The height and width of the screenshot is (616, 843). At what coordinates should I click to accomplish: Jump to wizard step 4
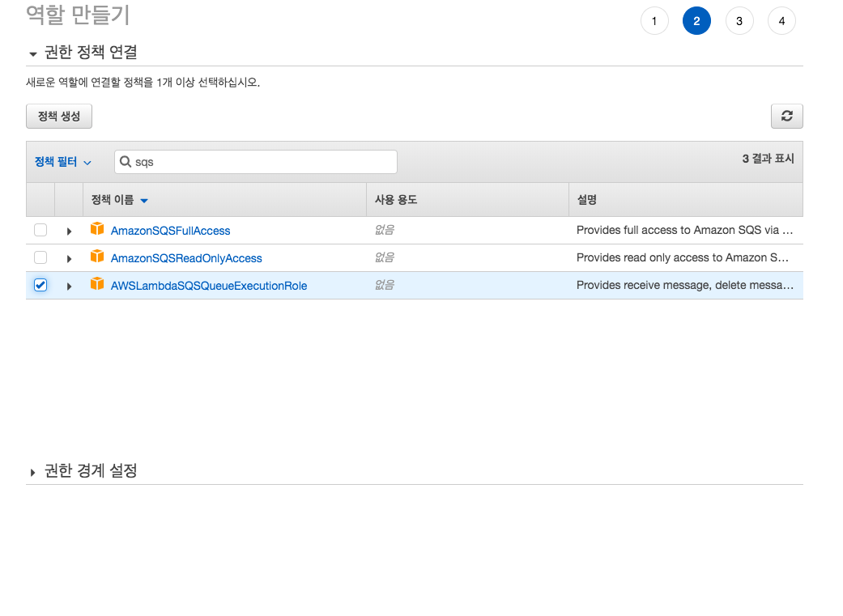coord(781,21)
